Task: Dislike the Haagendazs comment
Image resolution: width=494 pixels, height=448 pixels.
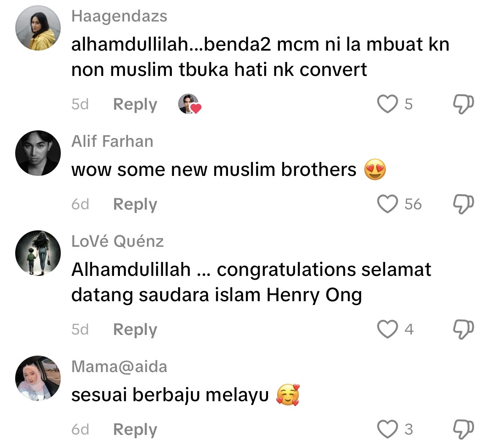Action: pos(463,104)
